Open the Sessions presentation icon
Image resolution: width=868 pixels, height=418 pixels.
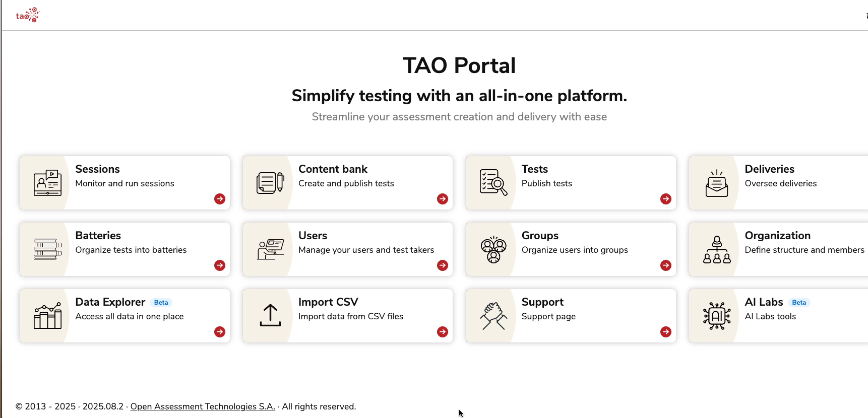point(47,183)
